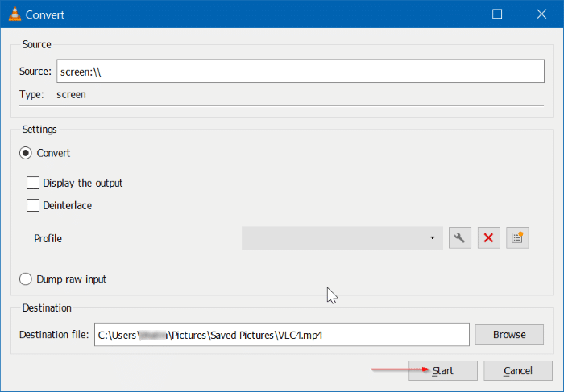This screenshot has height=392, width=564.
Task: Close the Convert window
Action: coord(541,14)
